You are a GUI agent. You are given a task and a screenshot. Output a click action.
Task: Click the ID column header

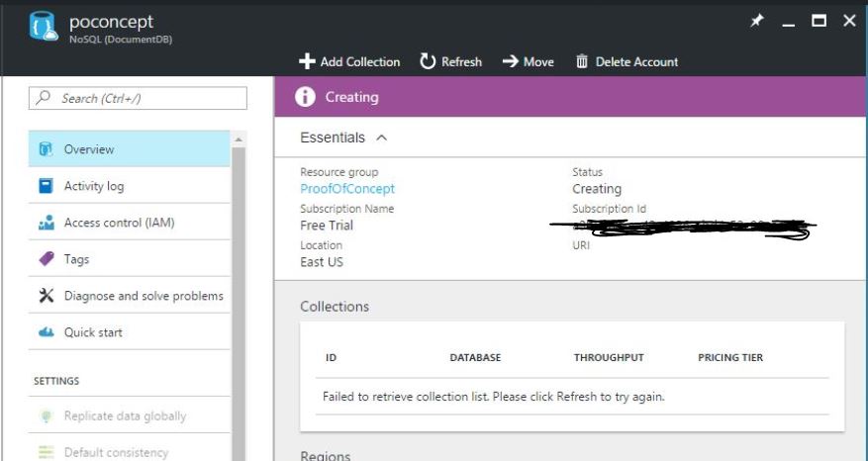(x=331, y=357)
